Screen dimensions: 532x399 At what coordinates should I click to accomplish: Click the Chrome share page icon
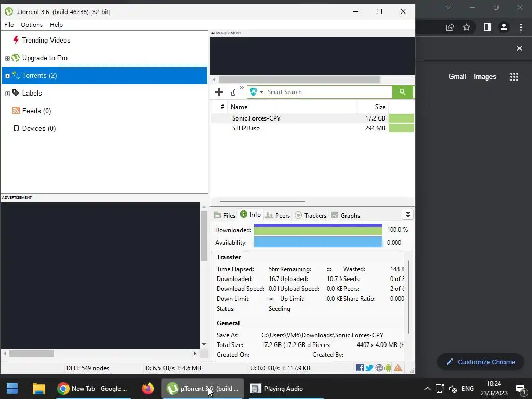click(x=450, y=27)
